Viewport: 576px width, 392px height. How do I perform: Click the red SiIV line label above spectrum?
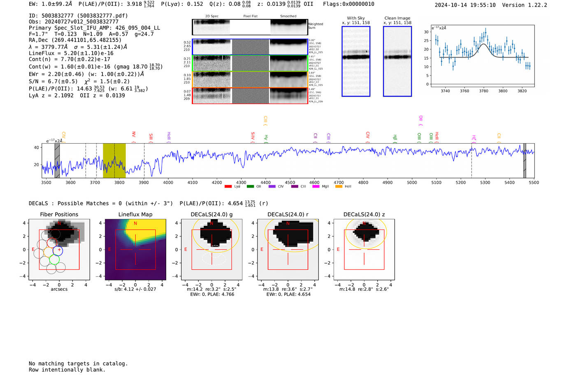pos(253,137)
